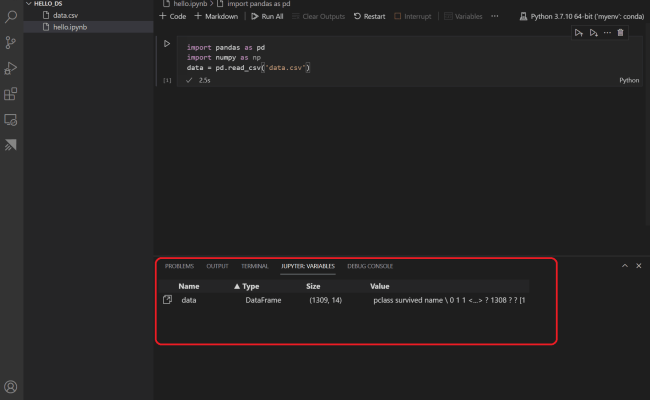Add a new Code cell

173,17
